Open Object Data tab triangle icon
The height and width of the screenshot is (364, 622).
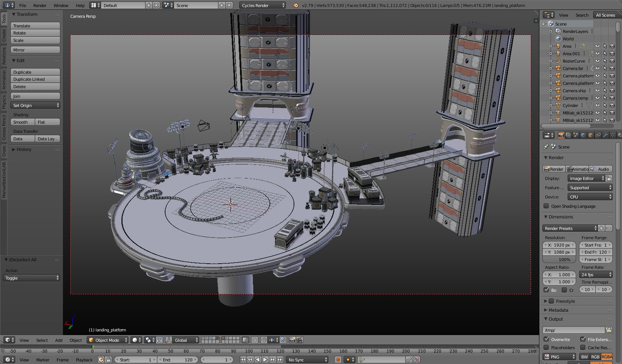[613, 135]
